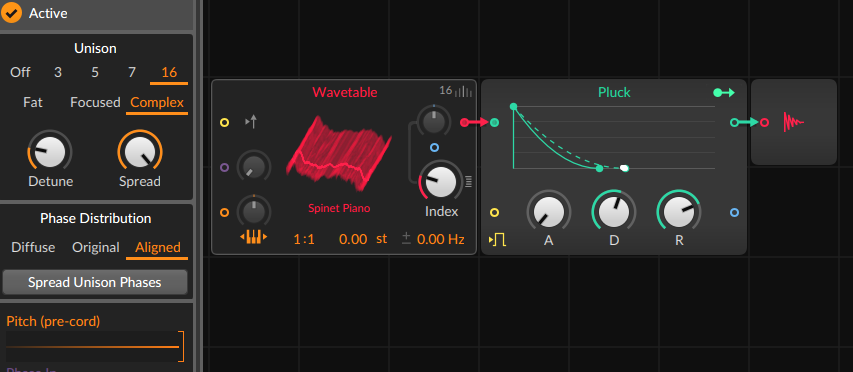Click the blue output port on Pluck

pos(734,213)
